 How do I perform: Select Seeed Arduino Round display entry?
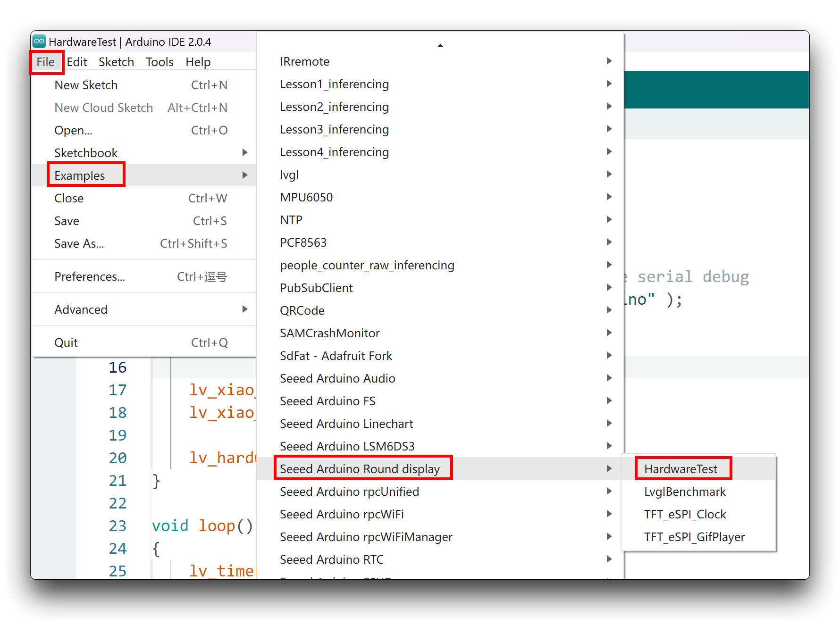pyautogui.click(x=440, y=469)
